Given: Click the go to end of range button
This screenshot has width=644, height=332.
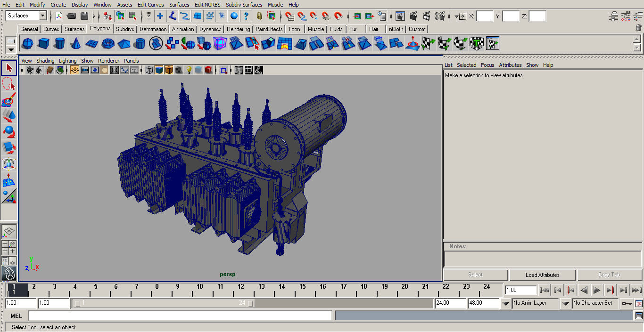Looking at the screenshot, I should 636,290.
